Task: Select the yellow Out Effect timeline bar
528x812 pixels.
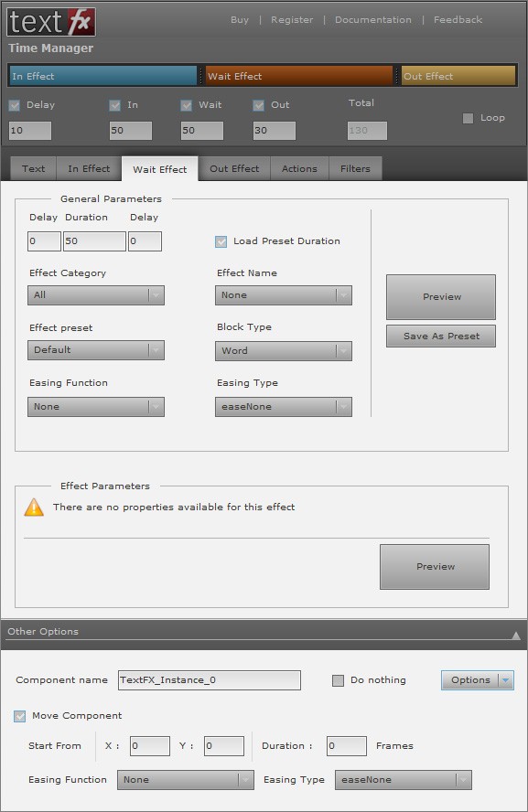Action: tap(458, 76)
